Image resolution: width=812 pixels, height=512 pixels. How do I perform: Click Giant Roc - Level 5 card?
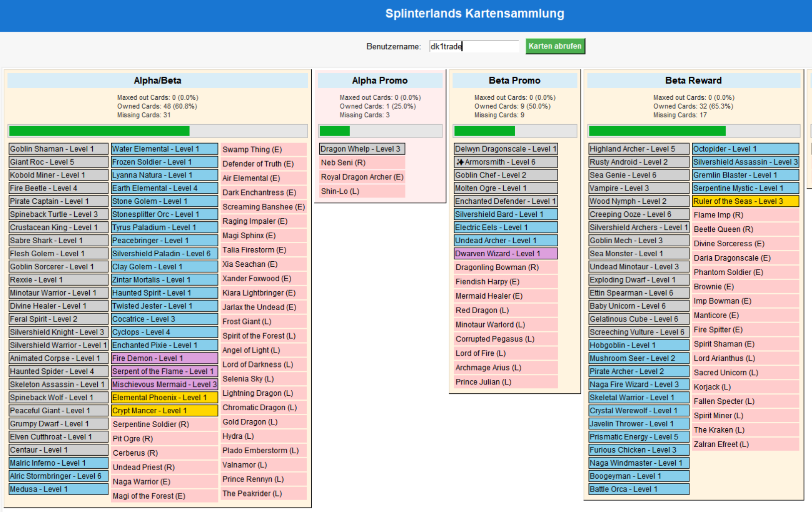tap(58, 162)
